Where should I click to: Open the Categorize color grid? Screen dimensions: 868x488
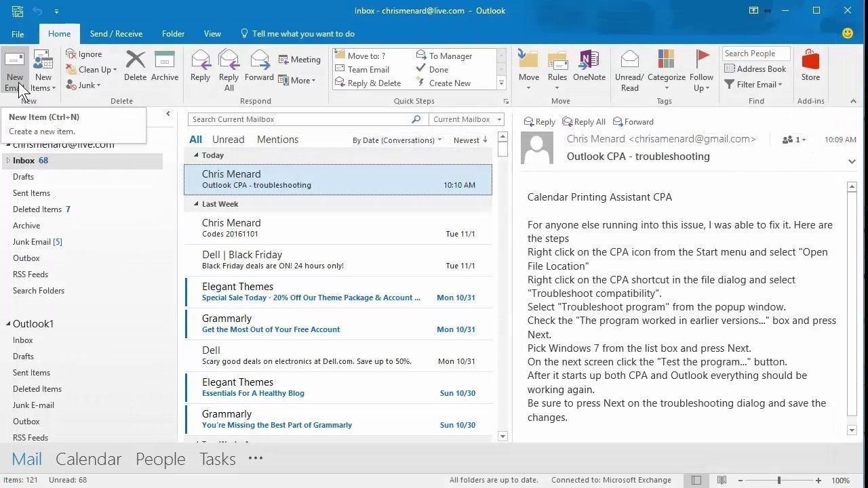(x=666, y=60)
